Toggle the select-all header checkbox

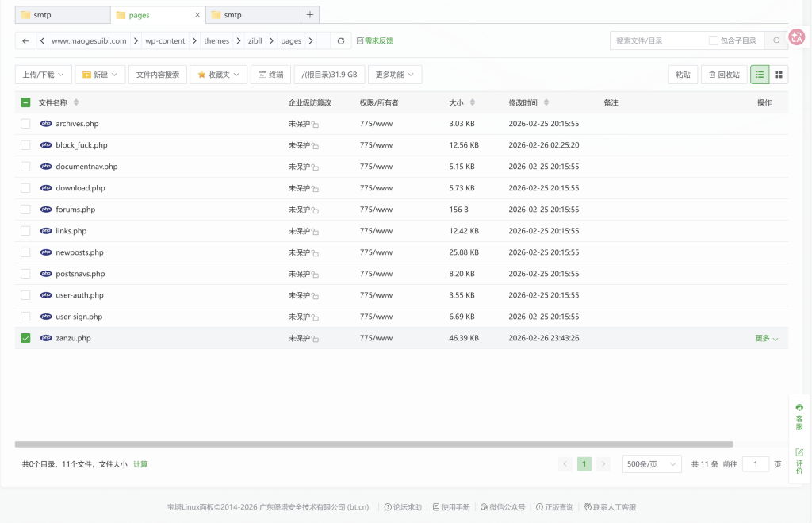(x=25, y=102)
